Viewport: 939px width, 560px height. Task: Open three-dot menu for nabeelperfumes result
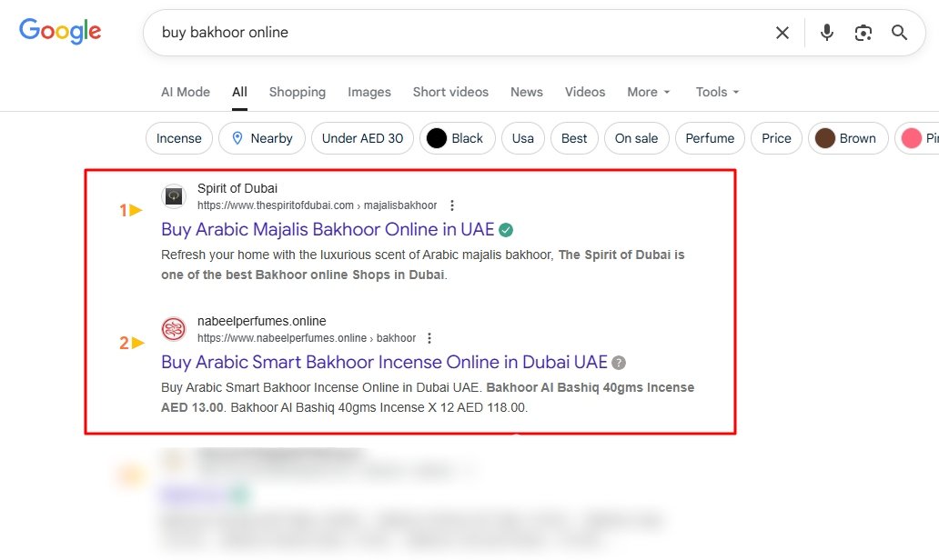[x=430, y=338]
